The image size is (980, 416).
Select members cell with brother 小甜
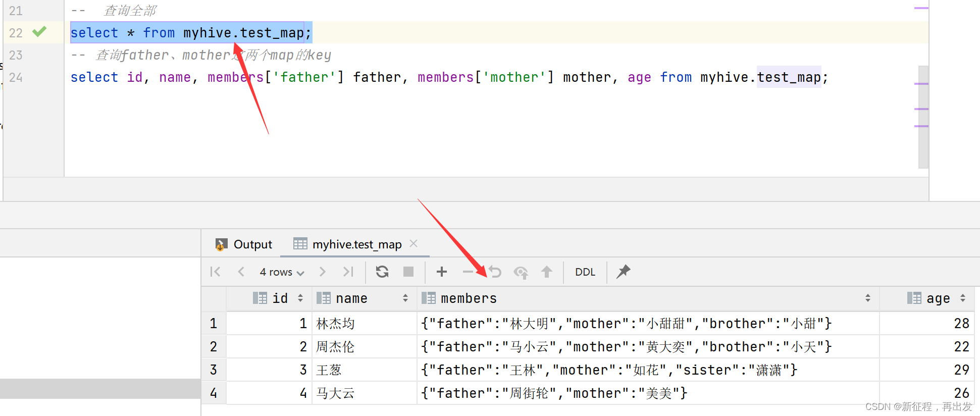click(x=648, y=323)
